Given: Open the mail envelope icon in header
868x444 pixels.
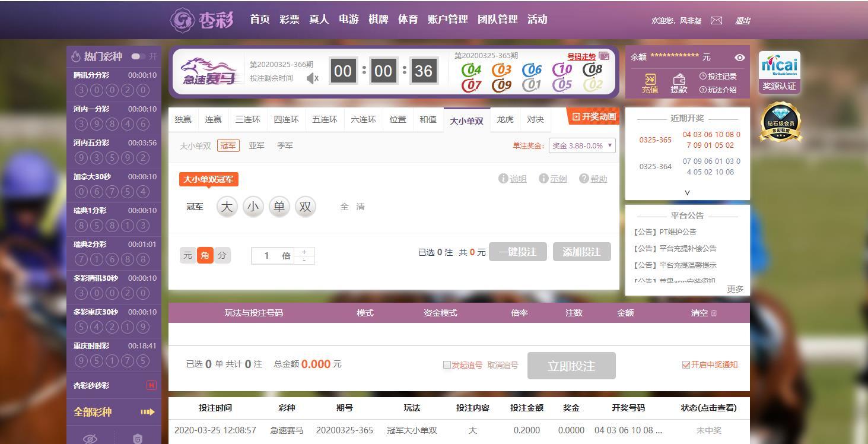Looking at the screenshot, I should 716,20.
